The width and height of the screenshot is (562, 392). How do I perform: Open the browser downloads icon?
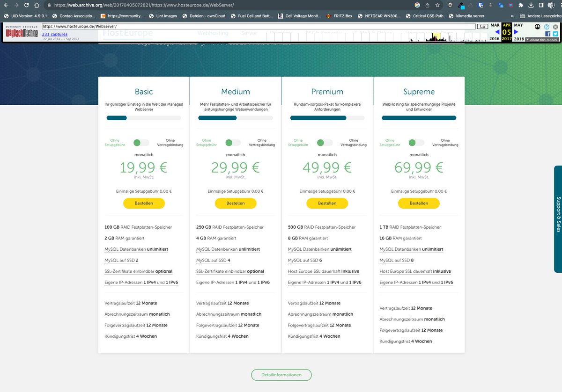[531, 5]
